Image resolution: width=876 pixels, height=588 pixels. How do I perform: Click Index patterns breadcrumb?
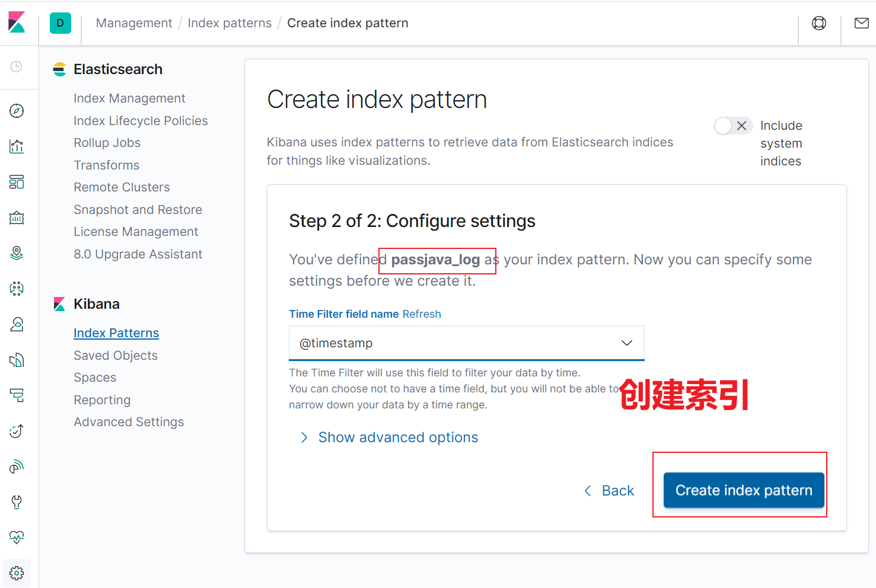230,23
